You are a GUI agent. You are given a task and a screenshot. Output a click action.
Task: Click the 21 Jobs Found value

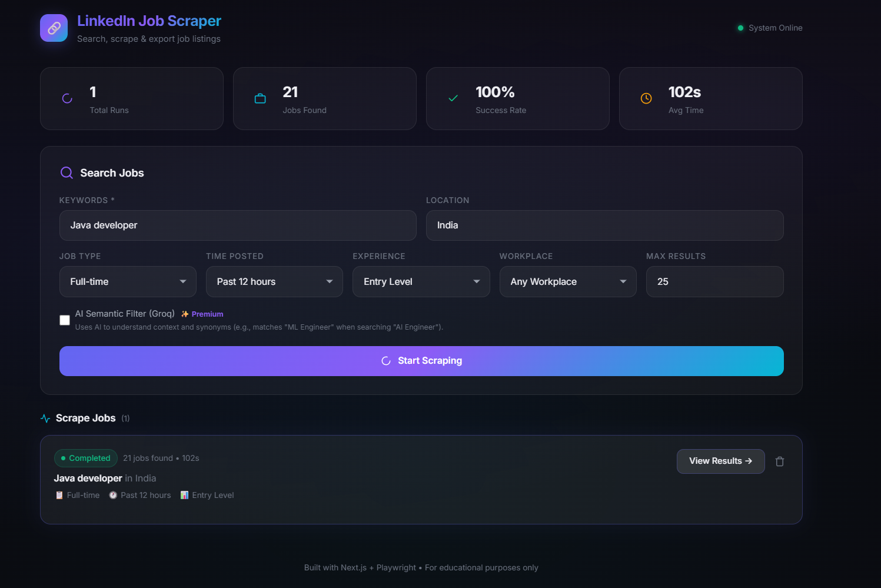pyautogui.click(x=290, y=92)
